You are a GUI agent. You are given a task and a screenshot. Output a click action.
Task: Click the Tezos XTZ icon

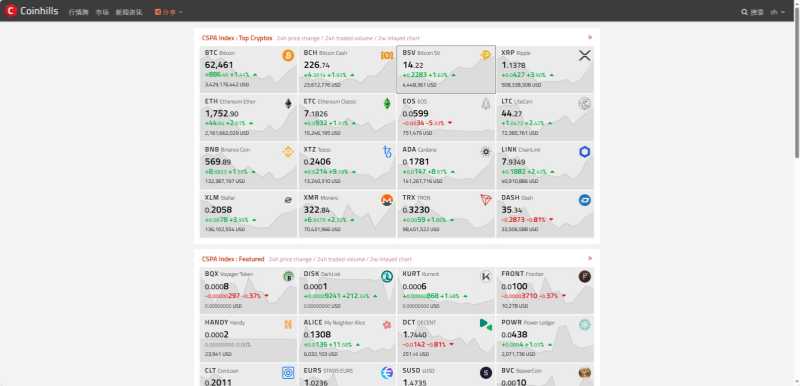[x=387, y=151]
